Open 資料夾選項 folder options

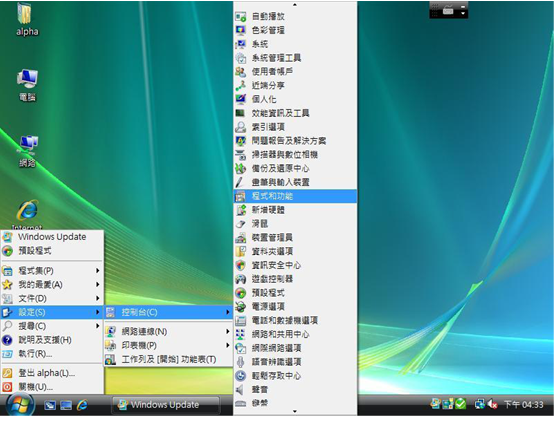(295, 252)
